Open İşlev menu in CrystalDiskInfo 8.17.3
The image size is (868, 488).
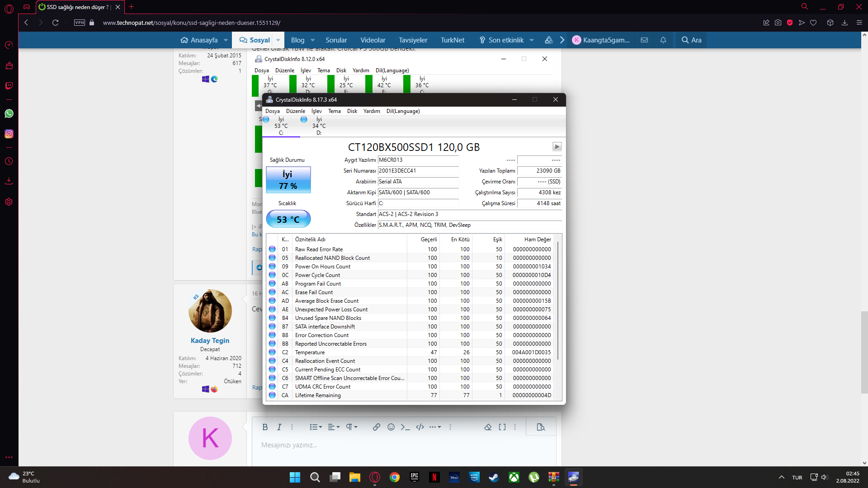316,111
